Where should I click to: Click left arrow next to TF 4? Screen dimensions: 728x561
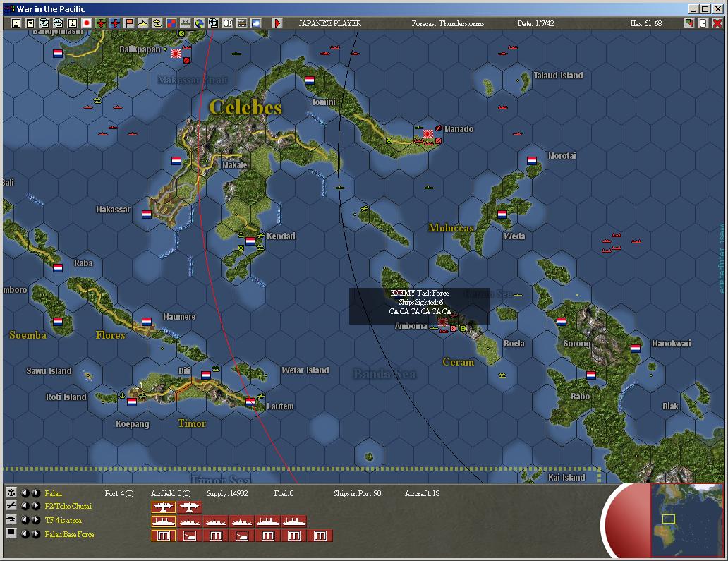(x=25, y=520)
